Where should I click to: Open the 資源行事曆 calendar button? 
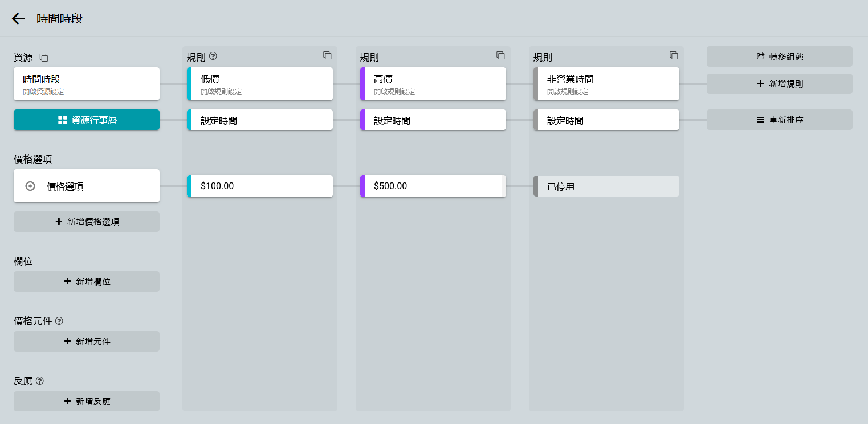point(87,120)
